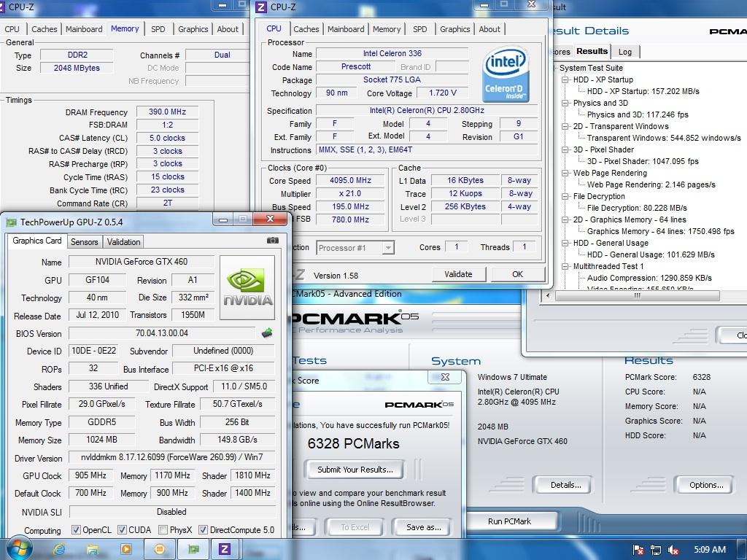Toggle the DirectCompute 5.0 checkbox
The width and height of the screenshot is (747, 560).
click(x=203, y=529)
